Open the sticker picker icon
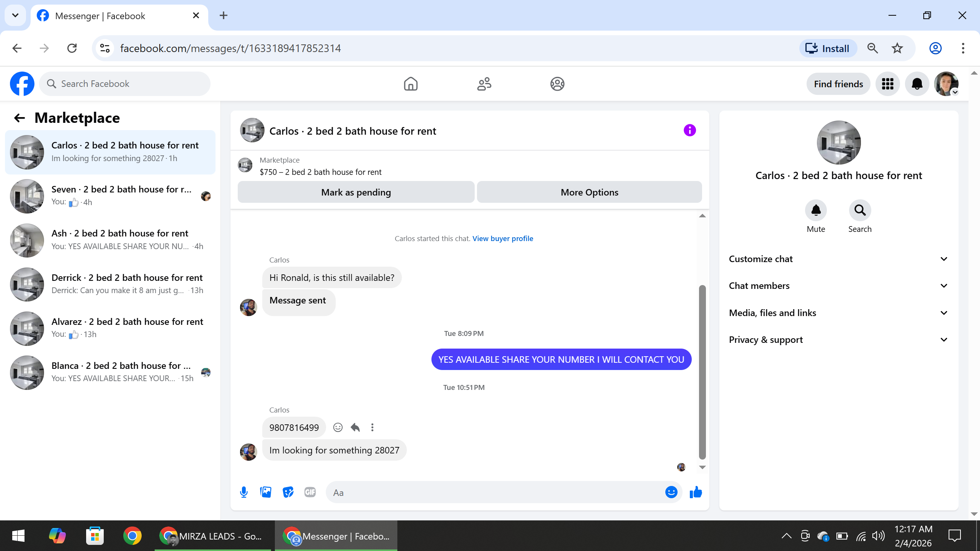This screenshot has width=980, height=551. pyautogui.click(x=288, y=492)
